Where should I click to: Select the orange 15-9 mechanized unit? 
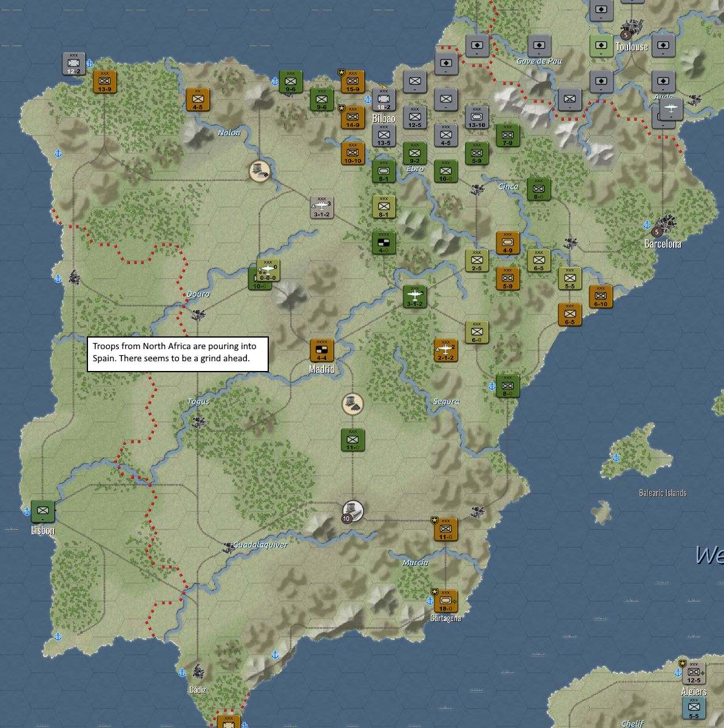(353, 82)
